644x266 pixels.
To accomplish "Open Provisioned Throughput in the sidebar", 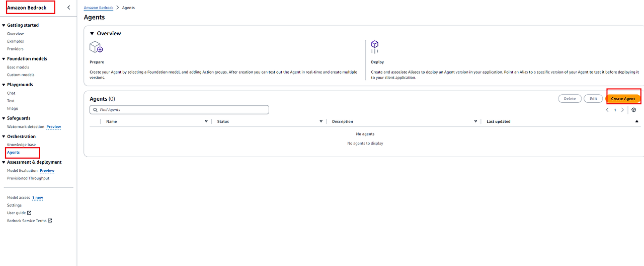I will (28, 178).
